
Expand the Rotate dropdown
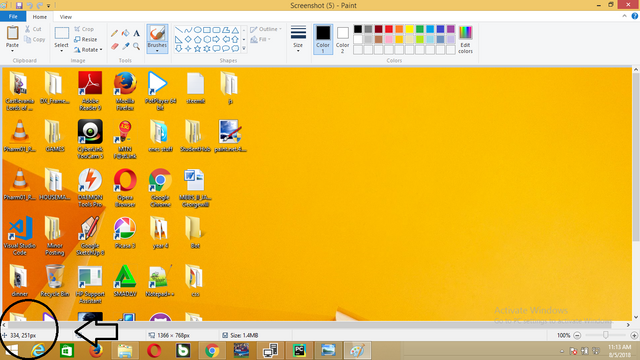tap(101, 50)
